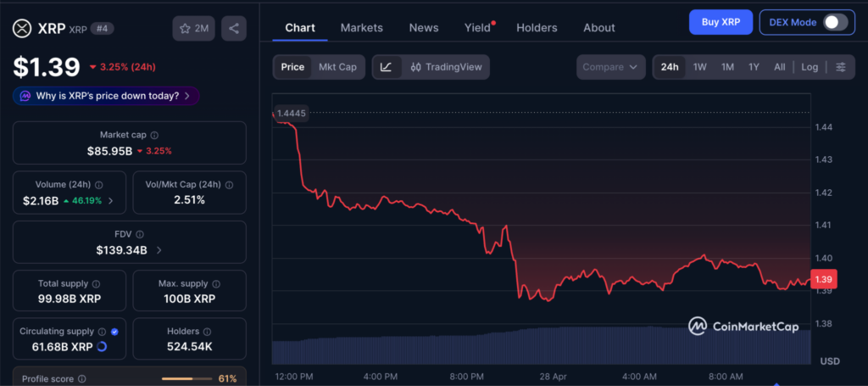Open the Compare dropdown

(x=610, y=67)
